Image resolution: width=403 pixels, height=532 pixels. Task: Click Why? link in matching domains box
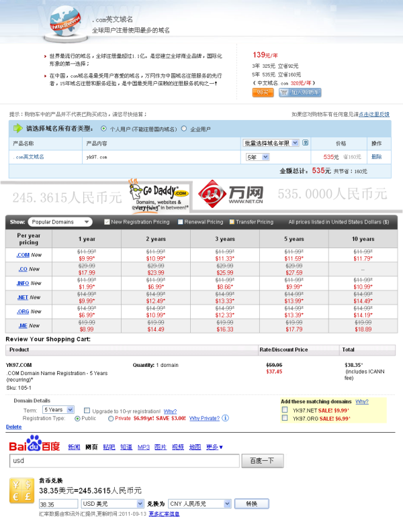point(362,402)
